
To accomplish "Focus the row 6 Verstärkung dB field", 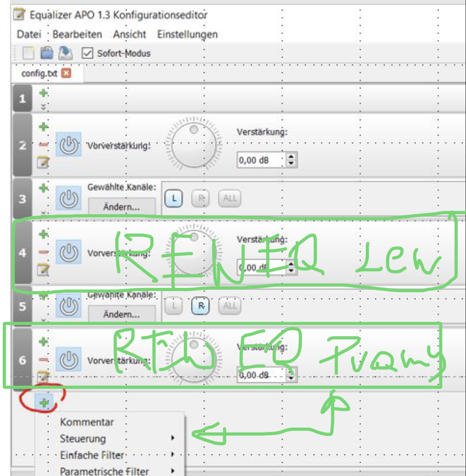I will click(262, 375).
